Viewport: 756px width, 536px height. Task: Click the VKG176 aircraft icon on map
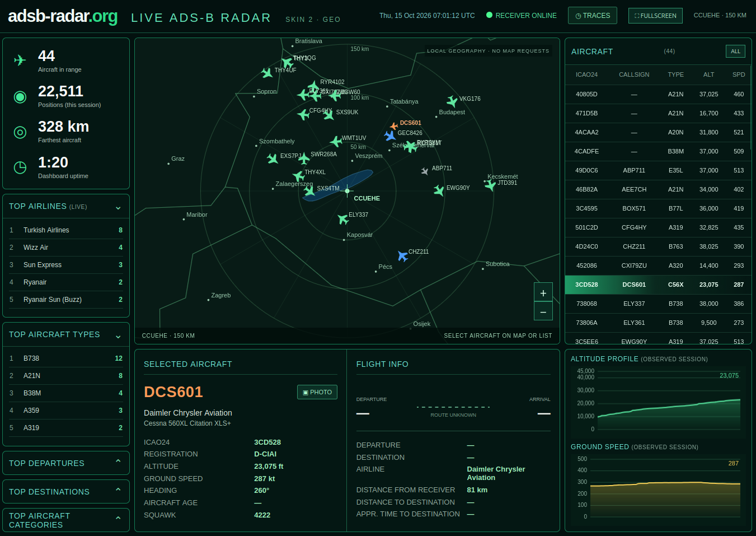pyautogui.click(x=452, y=101)
